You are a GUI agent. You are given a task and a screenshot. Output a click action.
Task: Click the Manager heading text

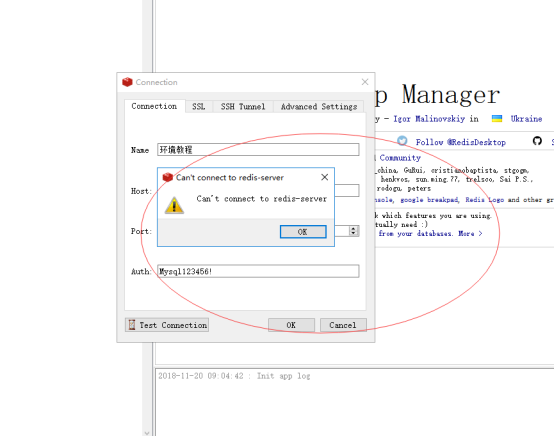(451, 95)
